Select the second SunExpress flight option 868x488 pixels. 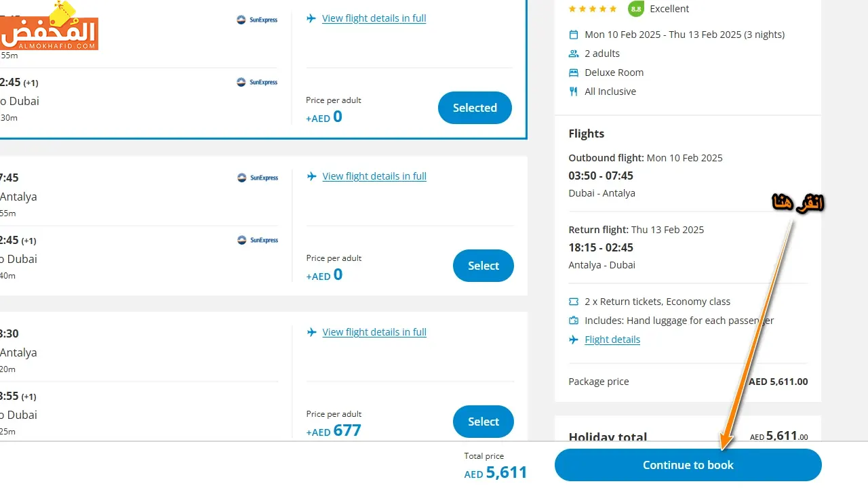483,266
